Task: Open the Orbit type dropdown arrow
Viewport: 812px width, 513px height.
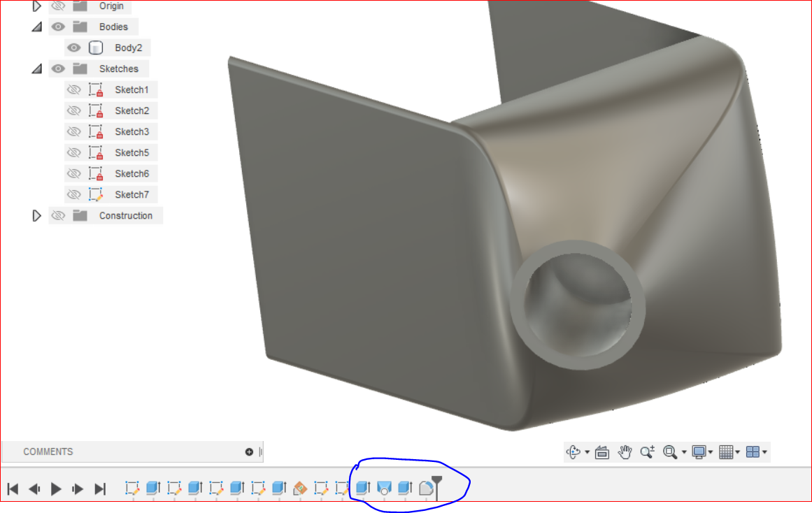Action: coord(587,452)
